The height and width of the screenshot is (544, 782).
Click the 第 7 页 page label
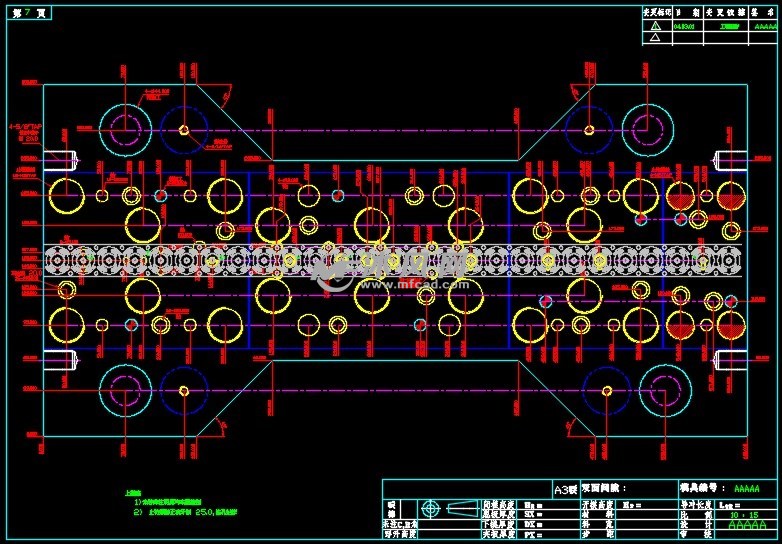coord(28,12)
